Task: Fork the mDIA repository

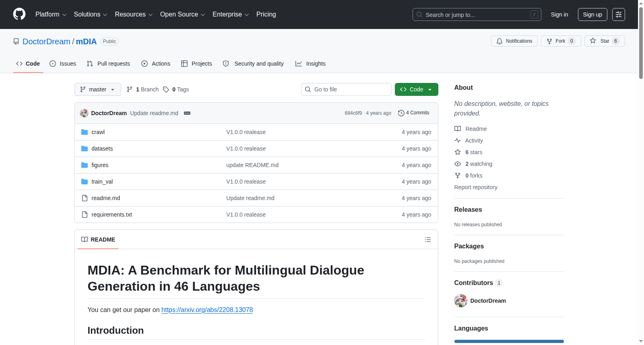Action: tap(561, 41)
